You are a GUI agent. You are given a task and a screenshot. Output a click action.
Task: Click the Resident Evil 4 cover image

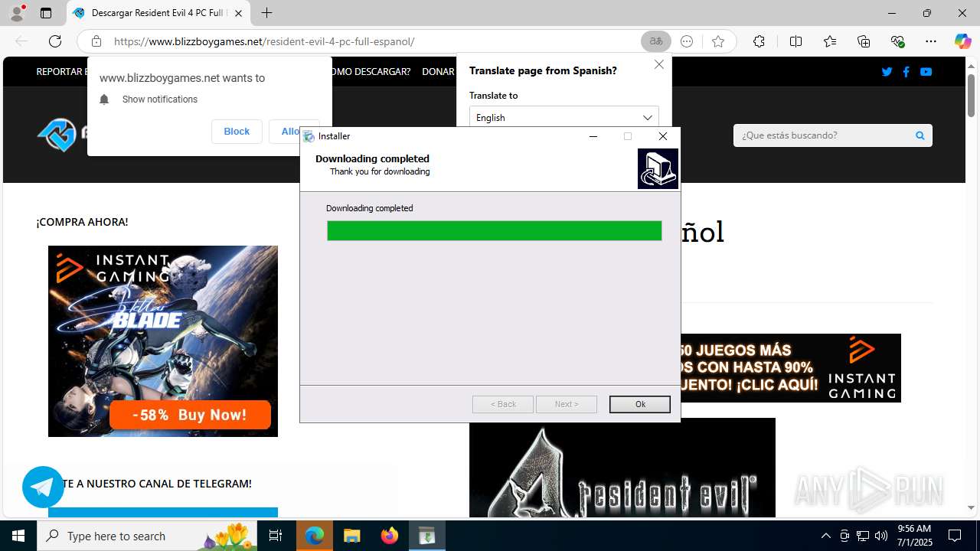coord(622,468)
